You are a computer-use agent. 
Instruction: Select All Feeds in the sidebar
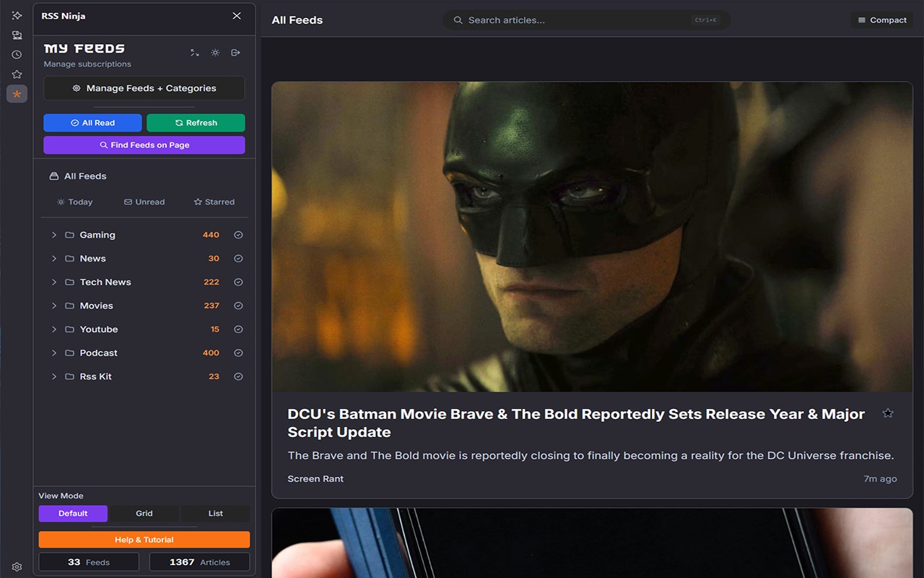coord(78,176)
